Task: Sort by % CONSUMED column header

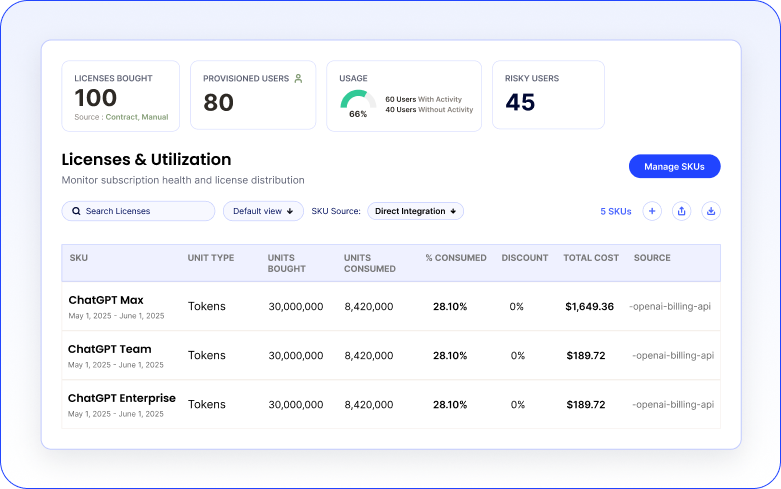Action: tap(456, 258)
